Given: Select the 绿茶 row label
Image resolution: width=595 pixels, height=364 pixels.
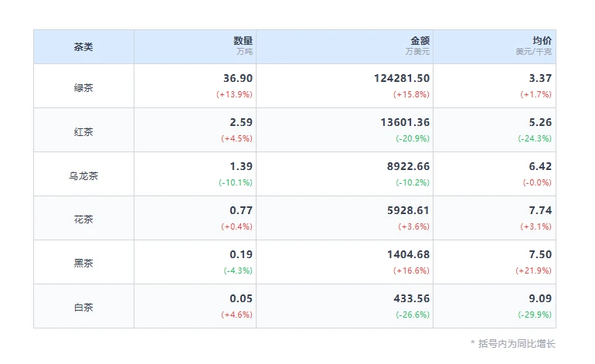Looking at the screenshot, I should pos(83,87).
